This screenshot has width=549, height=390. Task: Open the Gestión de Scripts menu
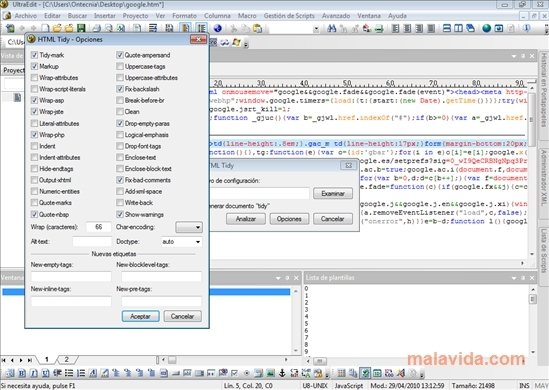(x=289, y=16)
